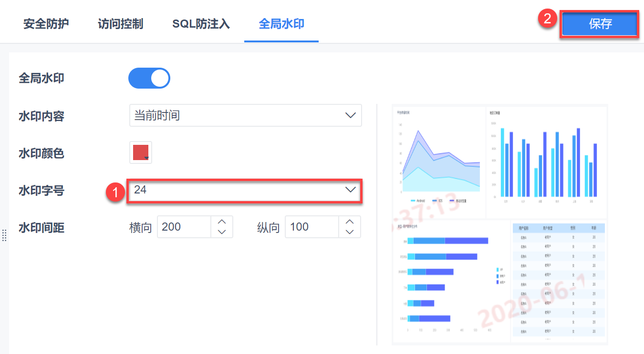Increase 横向 spacing with up arrow

[221, 222]
